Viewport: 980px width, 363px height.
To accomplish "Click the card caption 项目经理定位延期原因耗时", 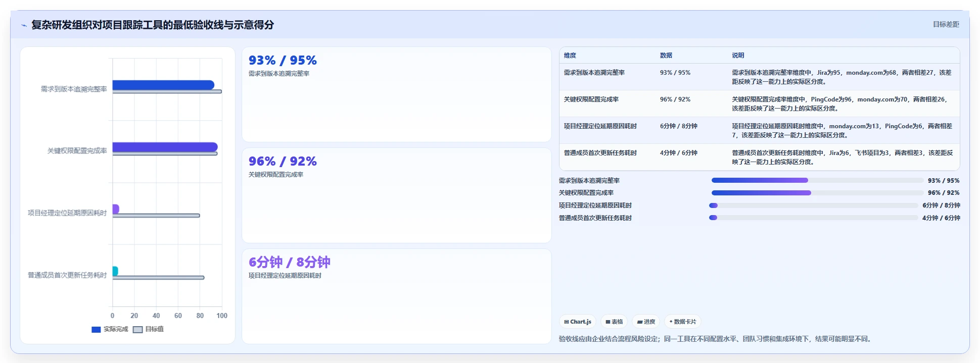I will tap(285, 276).
